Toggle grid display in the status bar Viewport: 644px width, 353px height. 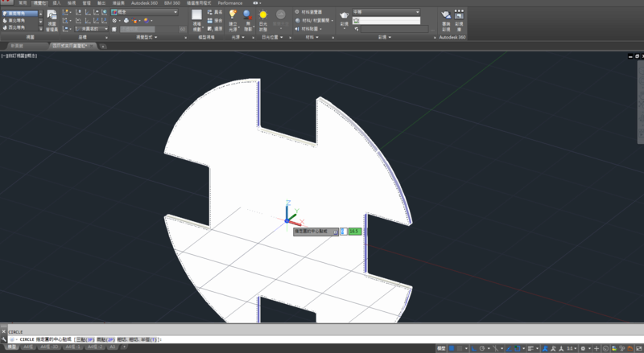(x=452, y=348)
